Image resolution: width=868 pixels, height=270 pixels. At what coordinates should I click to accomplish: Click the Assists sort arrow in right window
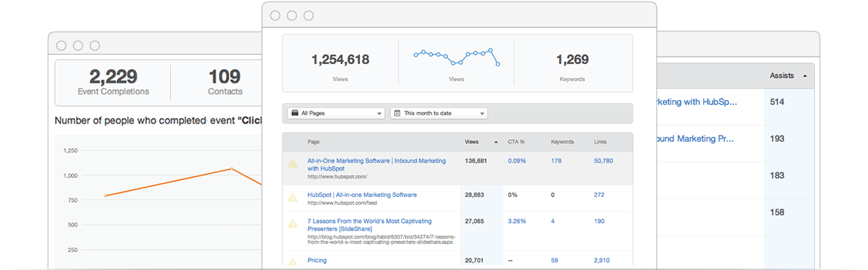(805, 76)
